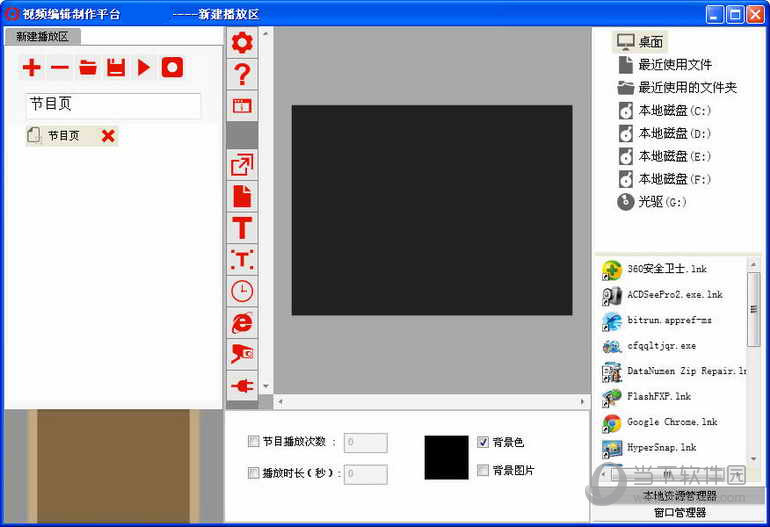
Task: Switch to the 窗口管理器 tab
Action: tap(680, 513)
